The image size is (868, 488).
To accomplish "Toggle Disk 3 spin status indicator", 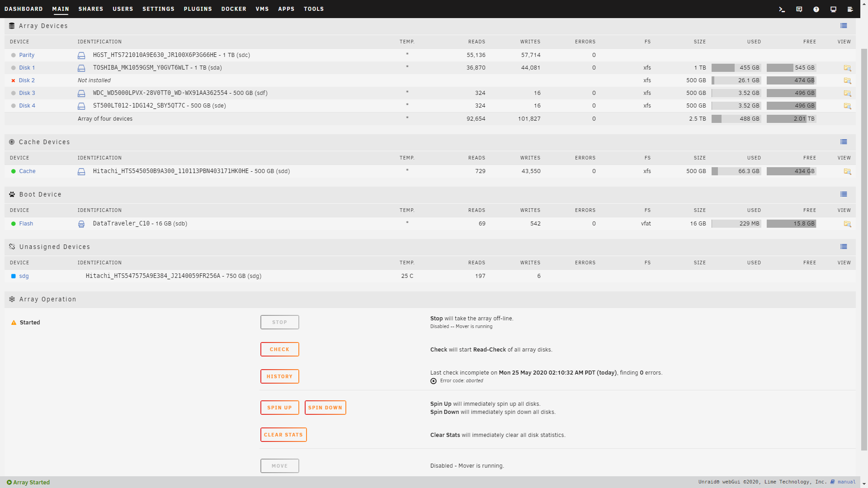I will coord(13,93).
